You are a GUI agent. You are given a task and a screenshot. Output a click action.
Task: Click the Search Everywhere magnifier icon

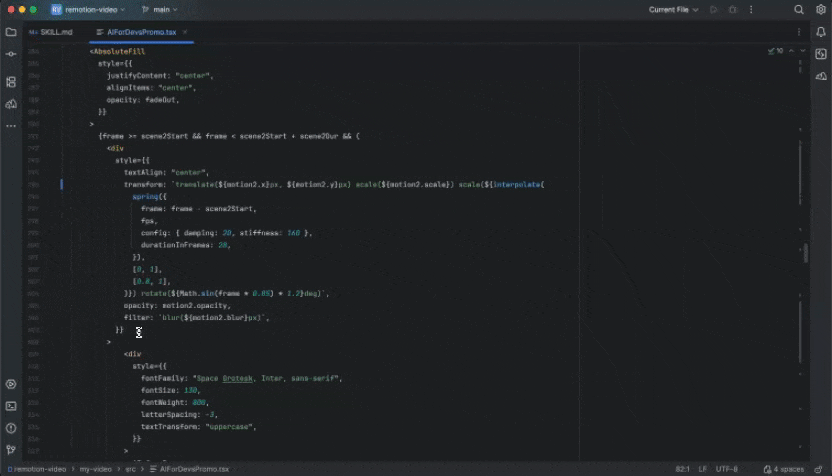[798, 10]
